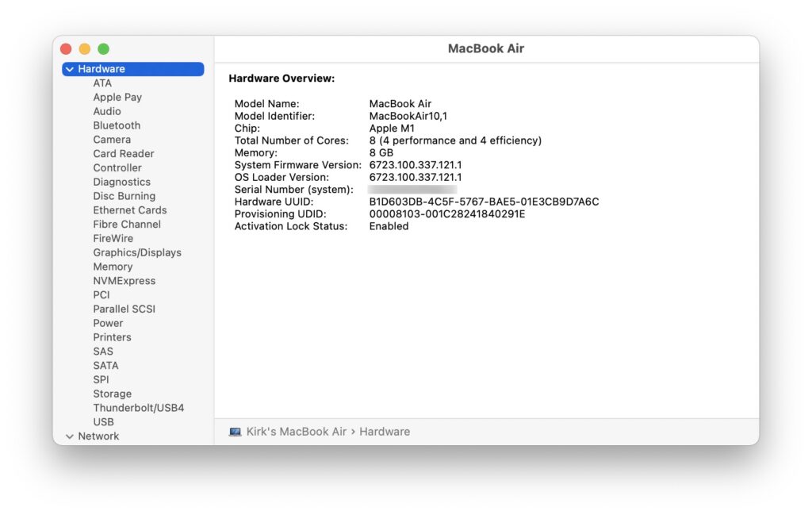This screenshot has height=515, width=812.
Task: Click the redacted Serial Number value
Action: tap(412, 189)
